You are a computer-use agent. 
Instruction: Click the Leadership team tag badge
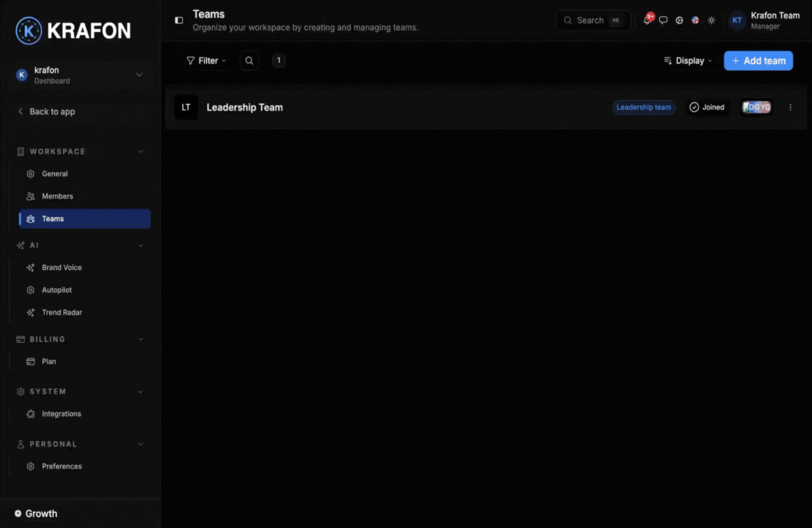tap(644, 107)
